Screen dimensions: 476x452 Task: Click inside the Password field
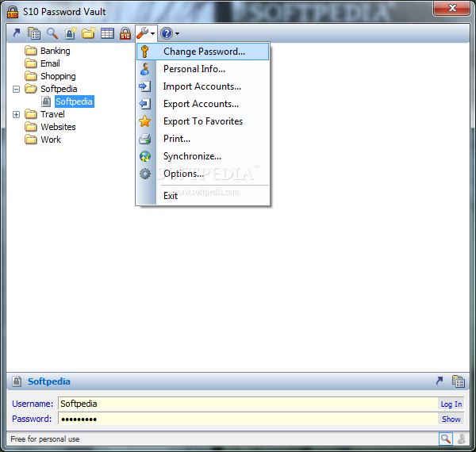[x=248, y=419]
